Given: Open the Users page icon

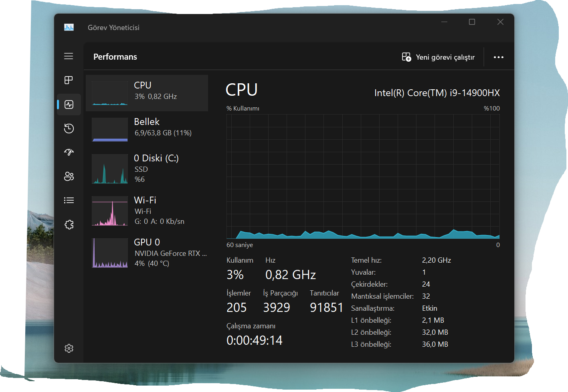Looking at the screenshot, I should (69, 176).
